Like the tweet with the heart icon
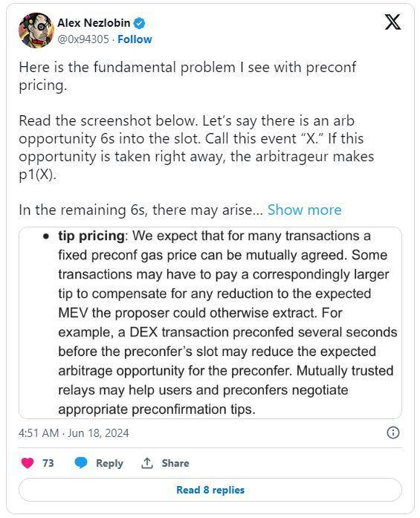 coord(28,463)
